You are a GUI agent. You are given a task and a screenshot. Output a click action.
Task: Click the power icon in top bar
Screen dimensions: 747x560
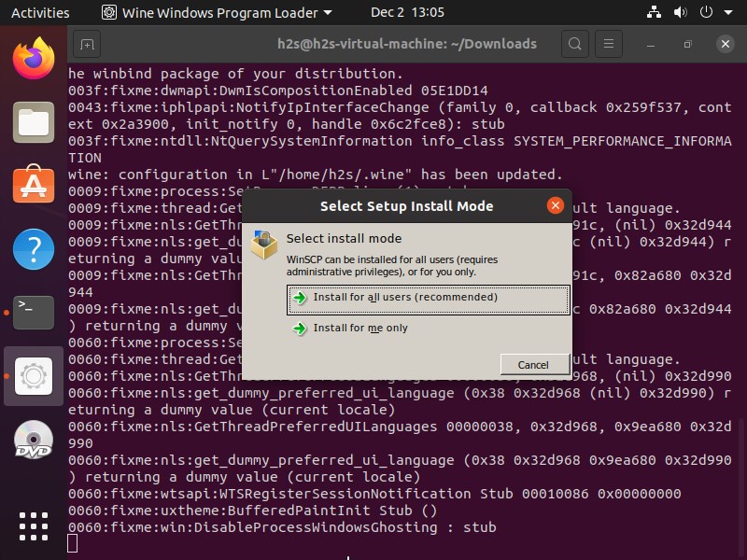[x=706, y=12]
